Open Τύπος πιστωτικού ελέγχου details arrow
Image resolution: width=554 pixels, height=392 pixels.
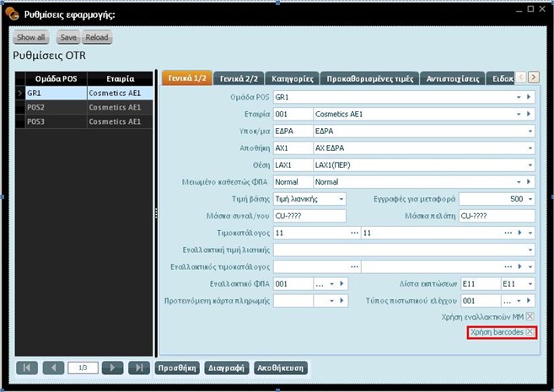[529, 300]
